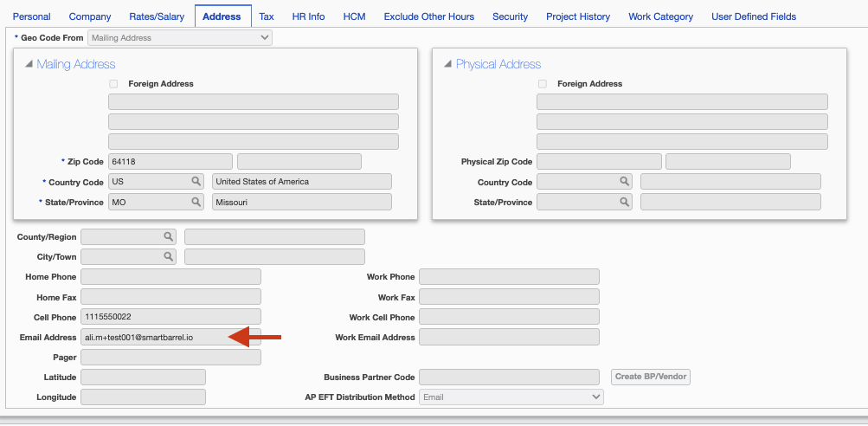Check Foreign Address under Physical Address

[x=543, y=84]
